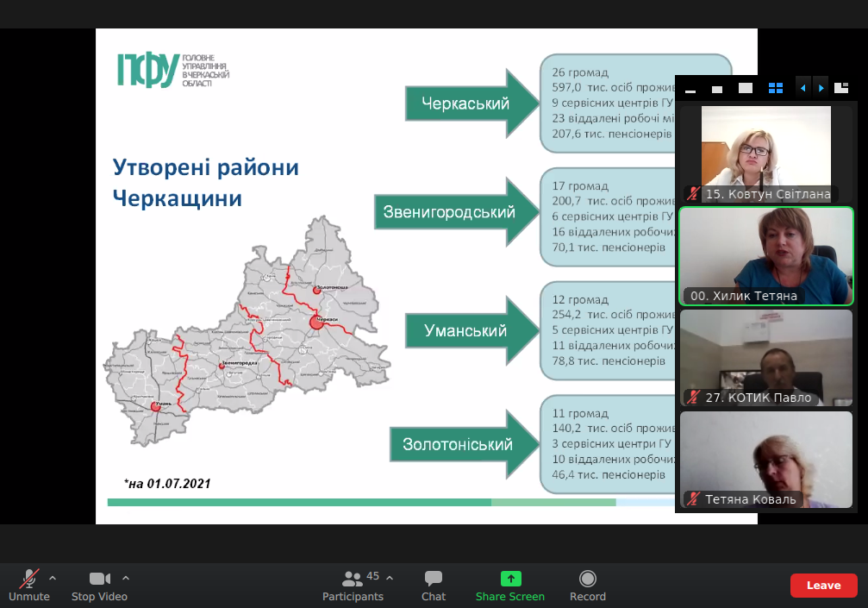868x608 pixels.
Task: Click '46,4 тис. пенсіонерів' line
Action: [609, 475]
